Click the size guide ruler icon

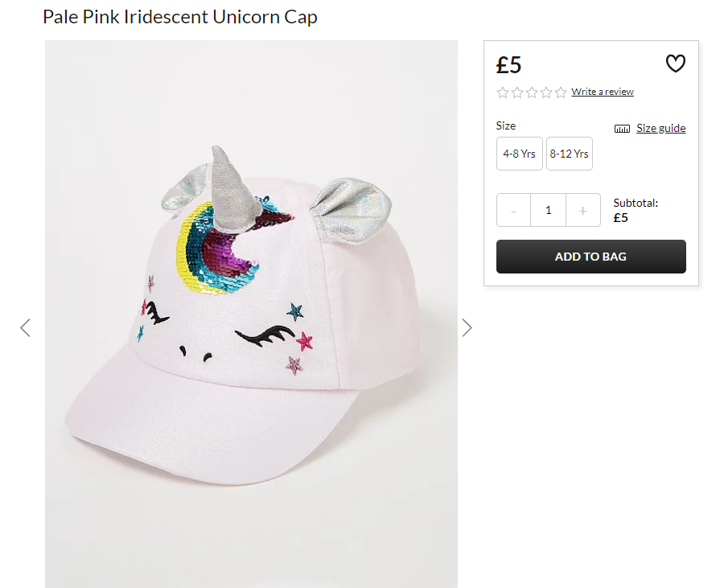pos(622,129)
